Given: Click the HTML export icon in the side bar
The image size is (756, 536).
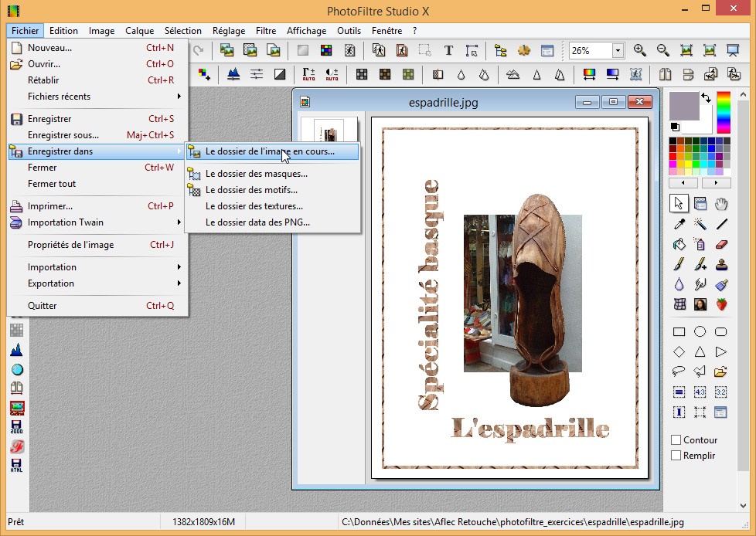Looking at the screenshot, I should [16, 465].
